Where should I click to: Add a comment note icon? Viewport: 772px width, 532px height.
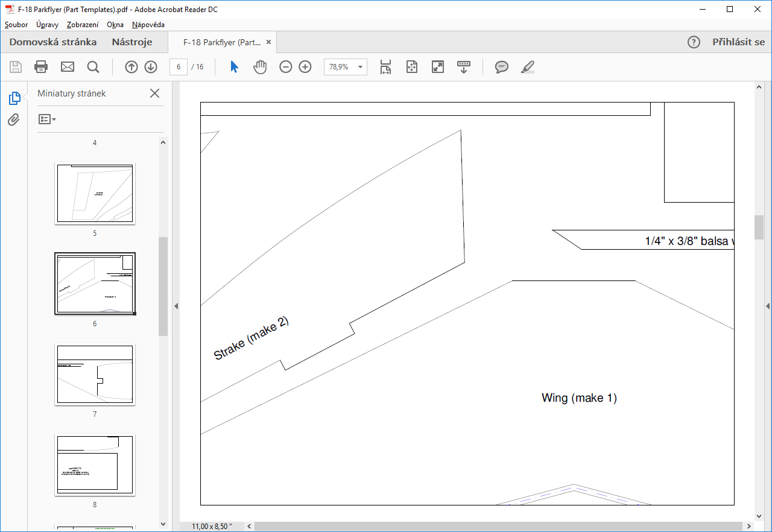point(502,67)
